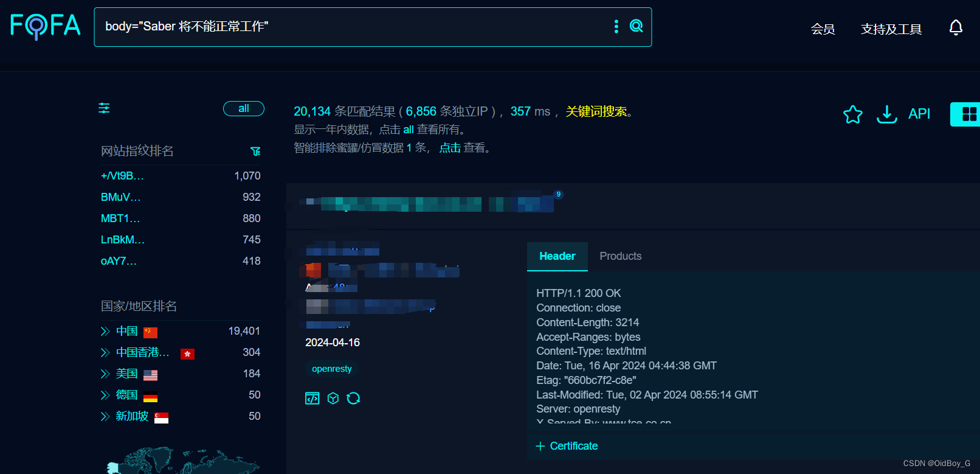980x474 pixels.
Task: View website source code icon
Action: [312, 399]
